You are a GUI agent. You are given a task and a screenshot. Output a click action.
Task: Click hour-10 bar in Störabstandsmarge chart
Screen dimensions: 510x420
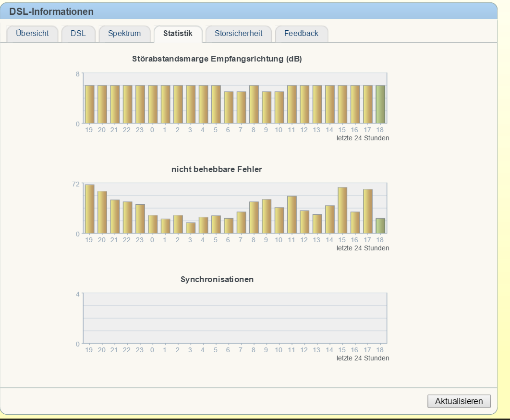(279, 107)
